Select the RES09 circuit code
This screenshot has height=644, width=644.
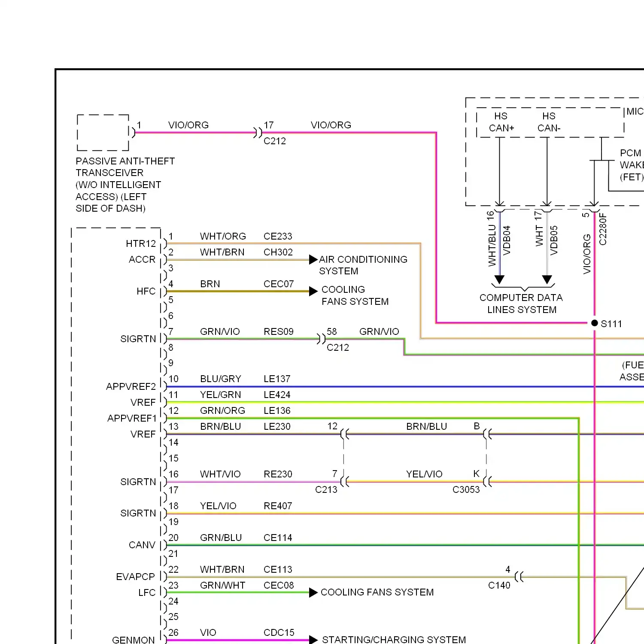(x=279, y=332)
